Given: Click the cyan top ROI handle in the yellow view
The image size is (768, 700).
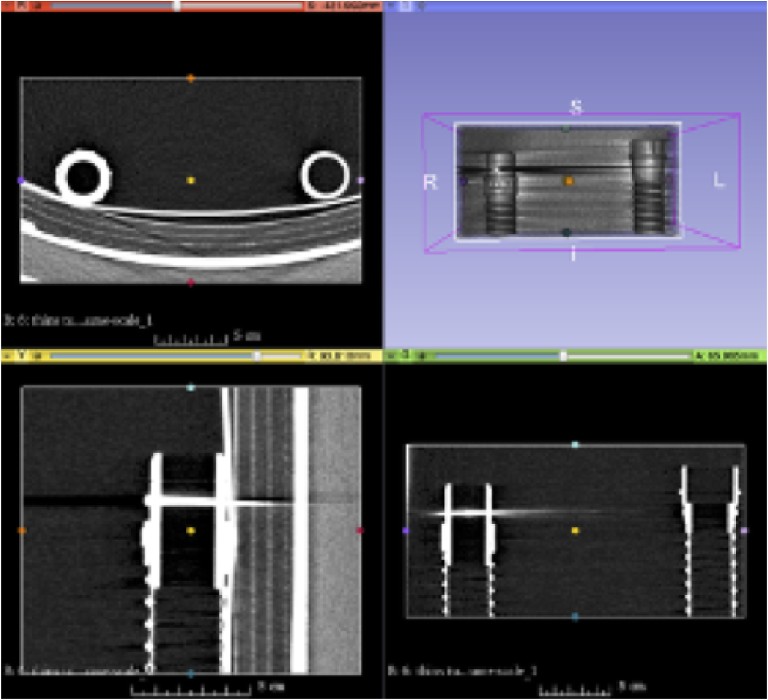Looking at the screenshot, I should pyautogui.click(x=190, y=387).
